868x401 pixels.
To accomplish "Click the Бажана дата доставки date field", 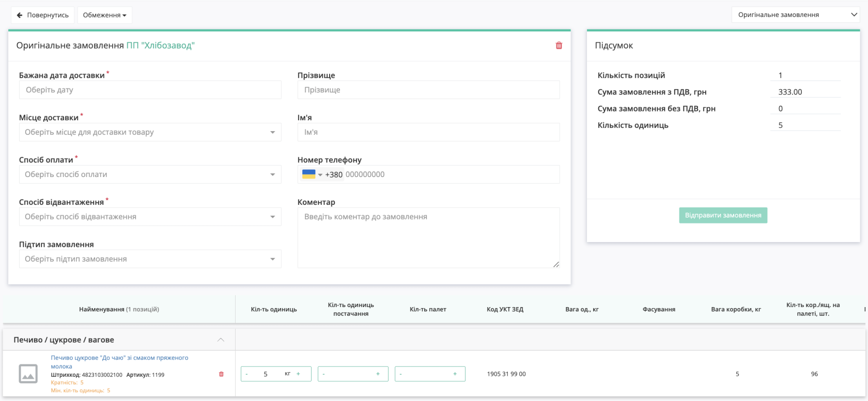I will click(x=150, y=90).
